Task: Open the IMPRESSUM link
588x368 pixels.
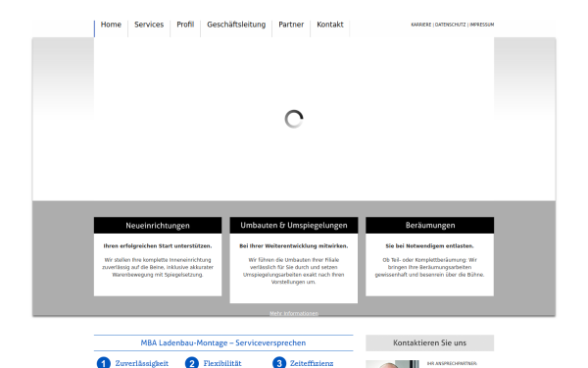Action: [482, 25]
